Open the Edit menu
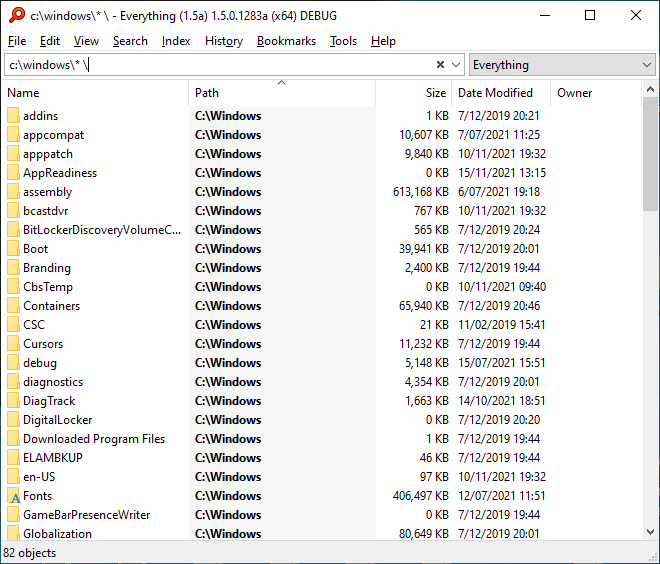This screenshot has height=564, width=660. pos(50,41)
